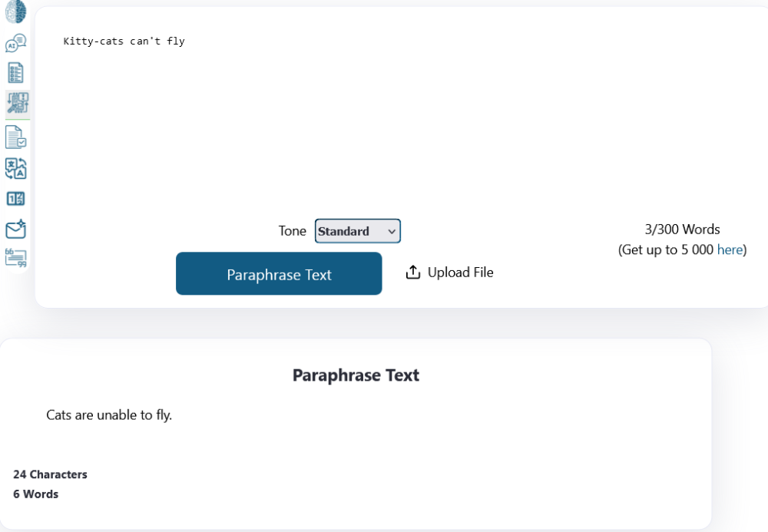
Task: Open the Tone dropdown set to Standard
Action: (358, 231)
